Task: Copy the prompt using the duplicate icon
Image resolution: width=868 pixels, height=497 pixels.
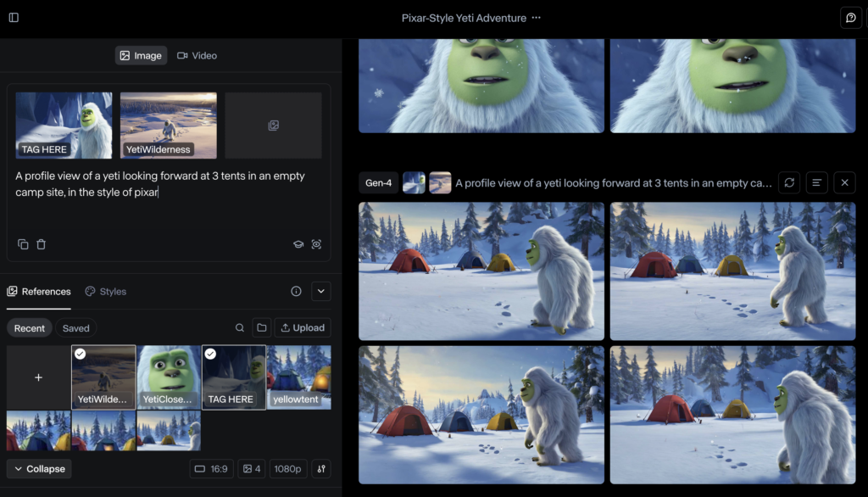Action: tap(23, 244)
